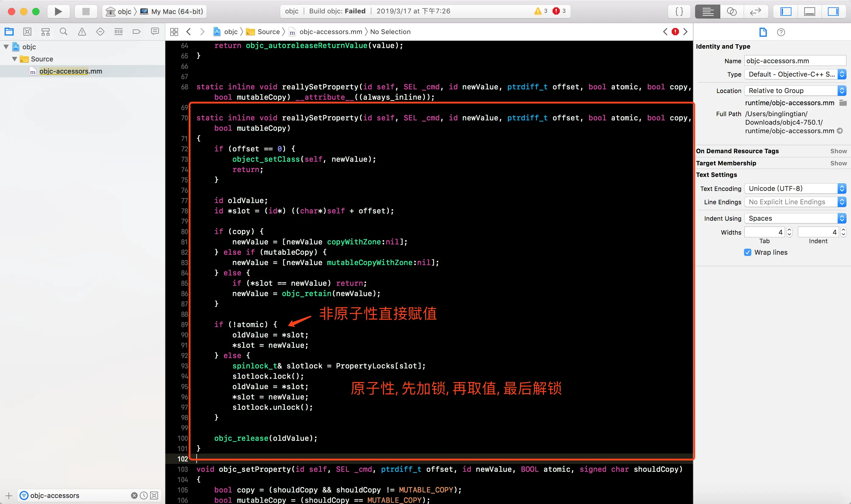Show Target Membership section
The width and height of the screenshot is (851, 504).
coord(838,163)
